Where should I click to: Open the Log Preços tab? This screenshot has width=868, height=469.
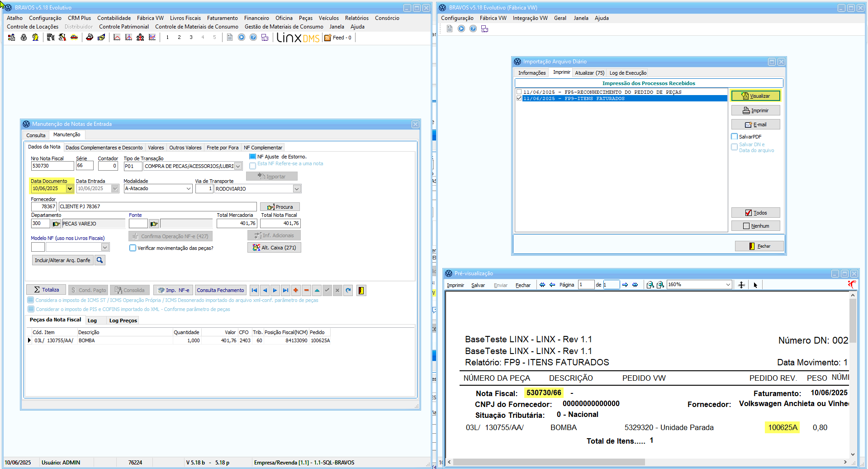pyautogui.click(x=123, y=321)
